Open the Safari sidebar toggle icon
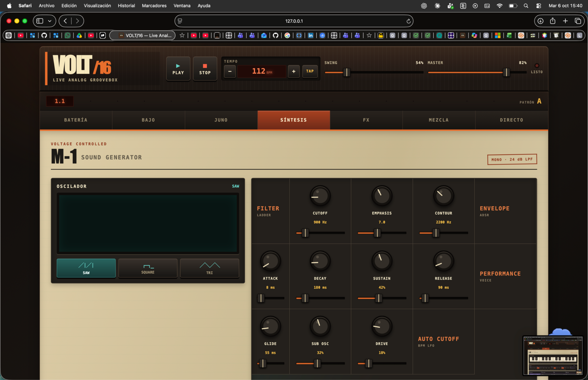Screen dimensions: 588x380 coord(40,21)
